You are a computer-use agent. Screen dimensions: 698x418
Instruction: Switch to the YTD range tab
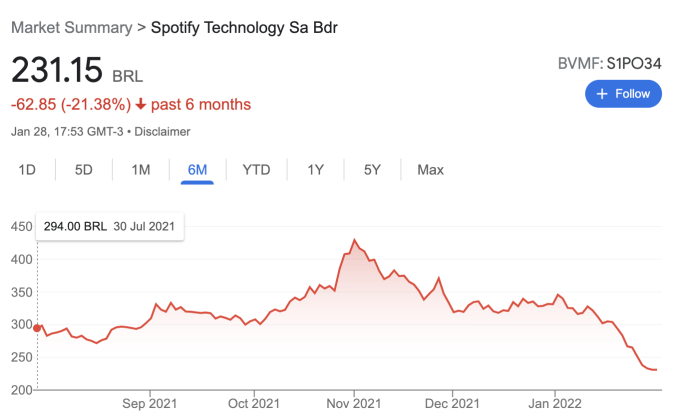pos(256,170)
